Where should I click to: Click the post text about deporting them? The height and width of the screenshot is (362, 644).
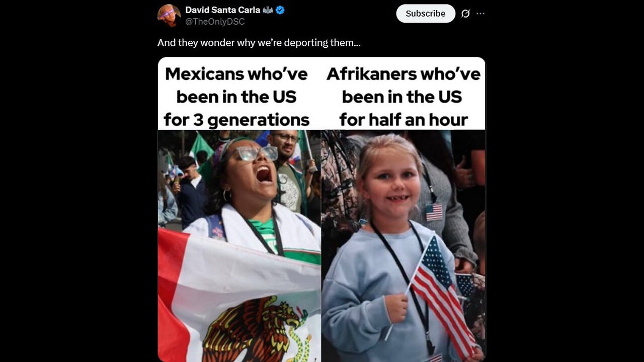259,43
